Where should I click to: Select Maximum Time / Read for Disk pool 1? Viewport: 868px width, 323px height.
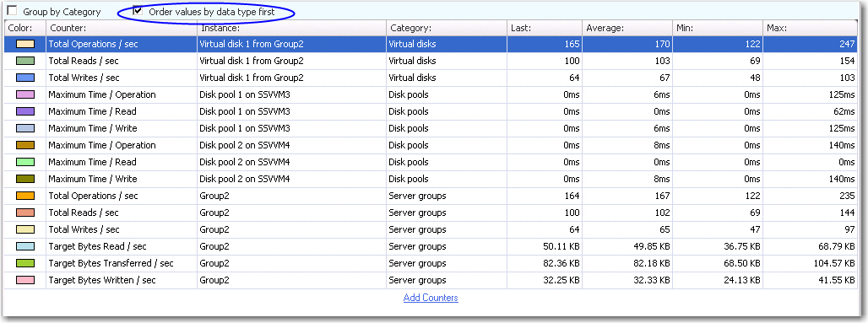click(x=92, y=111)
